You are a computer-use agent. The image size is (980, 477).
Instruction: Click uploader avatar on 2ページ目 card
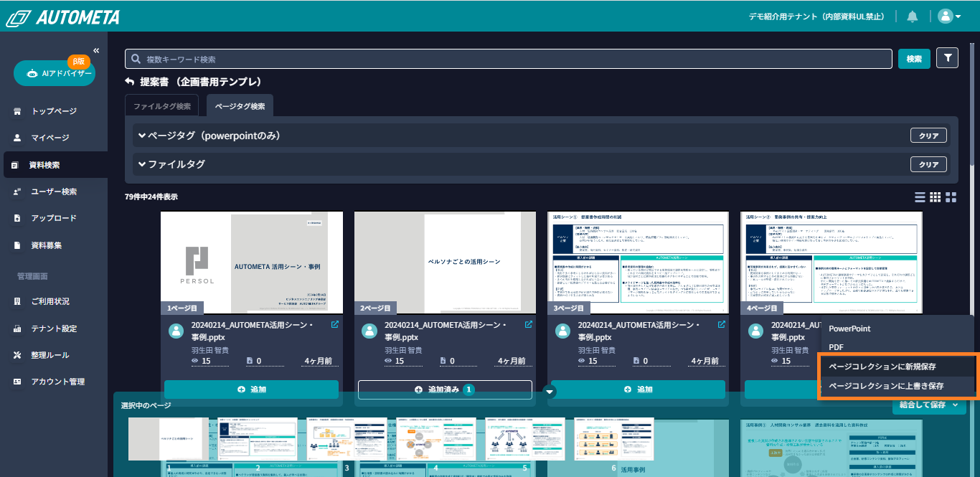click(x=369, y=331)
